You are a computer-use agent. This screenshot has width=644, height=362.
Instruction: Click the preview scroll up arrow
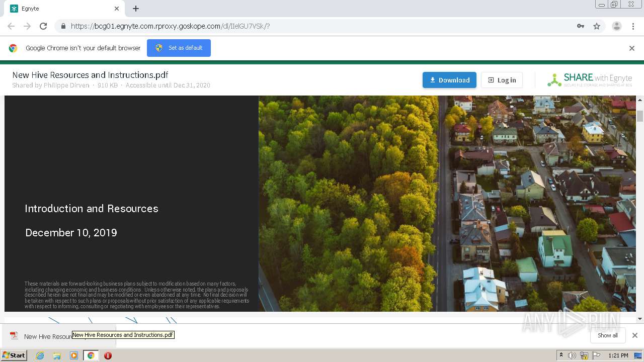640,100
